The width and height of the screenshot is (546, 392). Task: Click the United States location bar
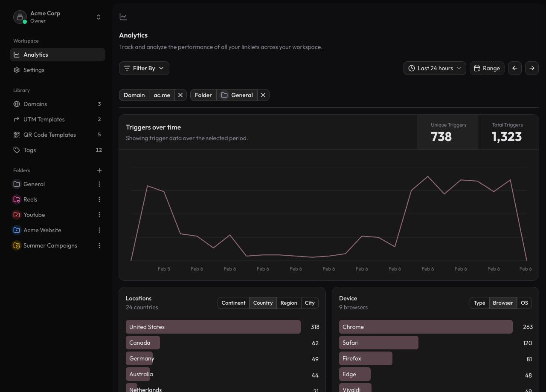click(213, 326)
